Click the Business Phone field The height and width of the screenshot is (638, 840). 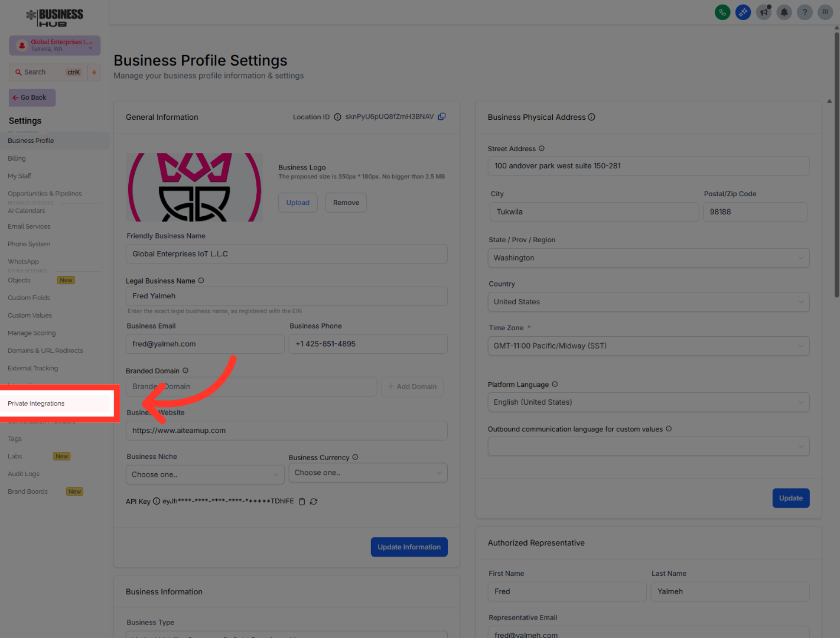tap(368, 344)
